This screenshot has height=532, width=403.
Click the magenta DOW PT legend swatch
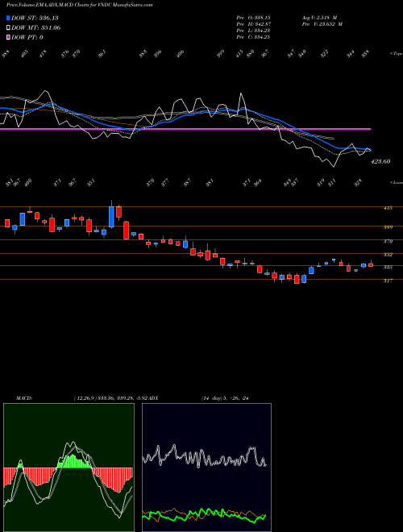pos(8,37)
